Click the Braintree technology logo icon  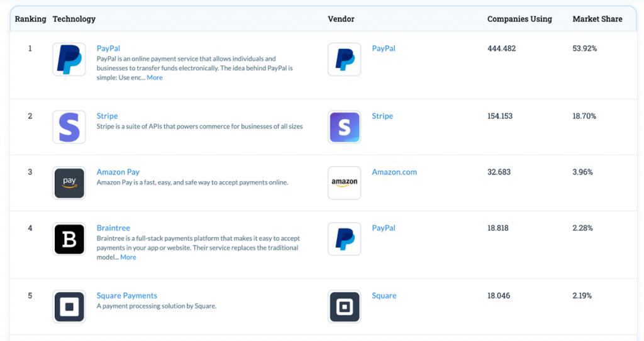click(69, 239)
